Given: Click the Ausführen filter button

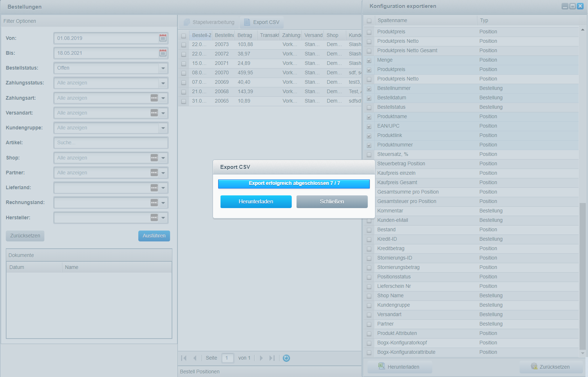Looking at the screenshot, I should click(154, 236).
